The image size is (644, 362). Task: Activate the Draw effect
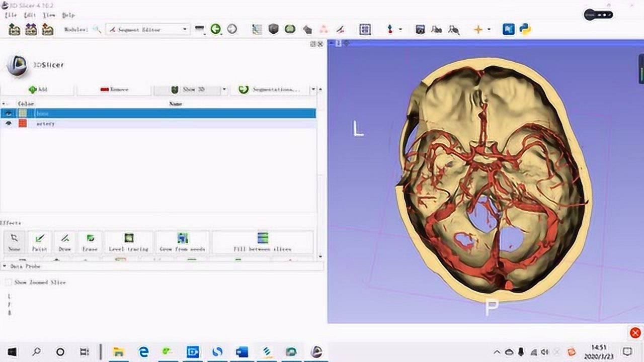click(x=64, y=242)
